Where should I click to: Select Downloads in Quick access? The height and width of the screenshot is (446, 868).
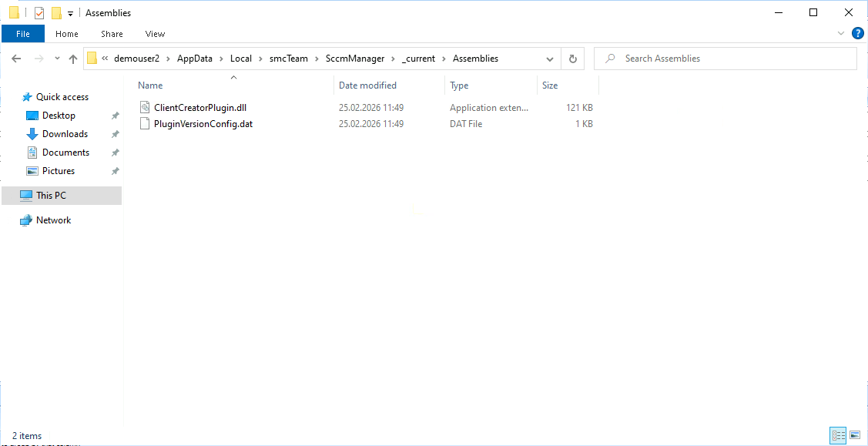65,134
